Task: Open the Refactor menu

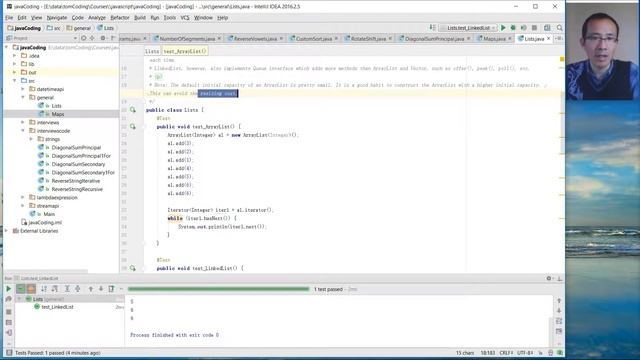Action: pyautogui.click(x=120, y=18)
